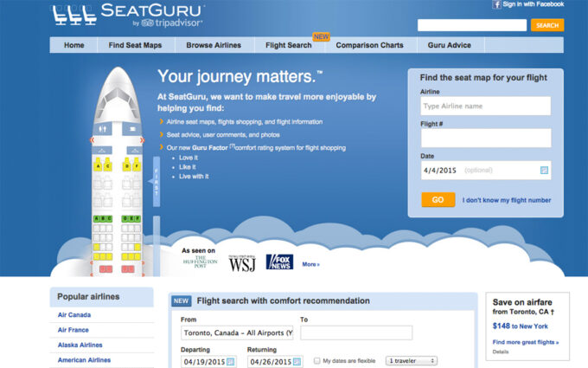Toggle My dates are flexible checkbox
Viewport: 588px width, 368px height.
pyautogui.click(x=316, y=360)
